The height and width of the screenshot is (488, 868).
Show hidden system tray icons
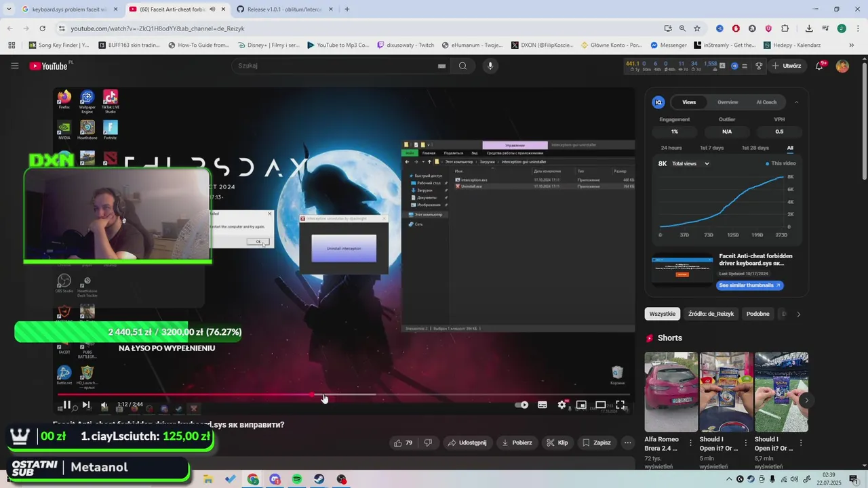(729, 479)
